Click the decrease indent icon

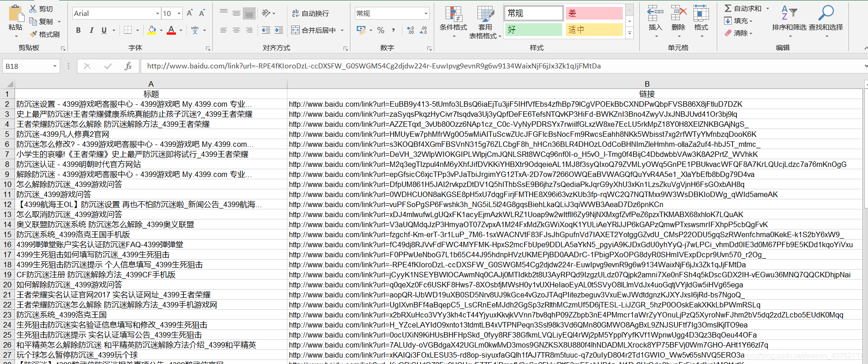[266, 30]
